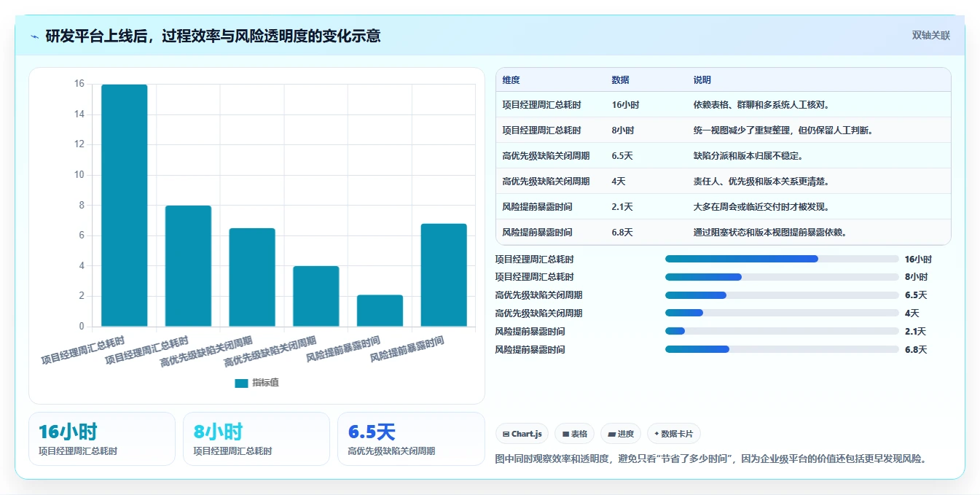Select the Chart.js chip label

(526, 434)
